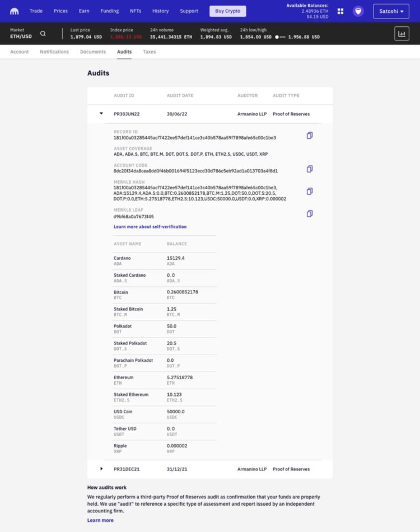Image resolution: width=420 pixels, height=532 pixels.
Task: Switch to the Documents tab
Action: tap(93, 52)
